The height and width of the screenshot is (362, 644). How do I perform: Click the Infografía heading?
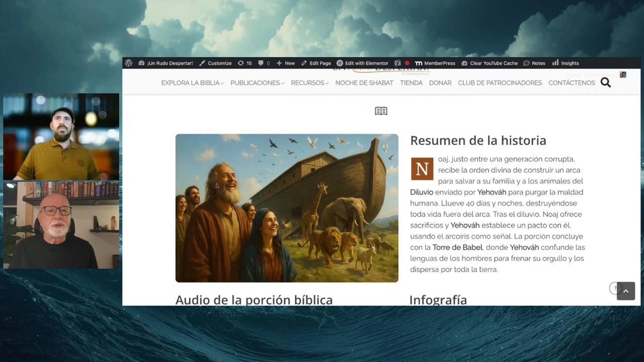click(438, 300)
